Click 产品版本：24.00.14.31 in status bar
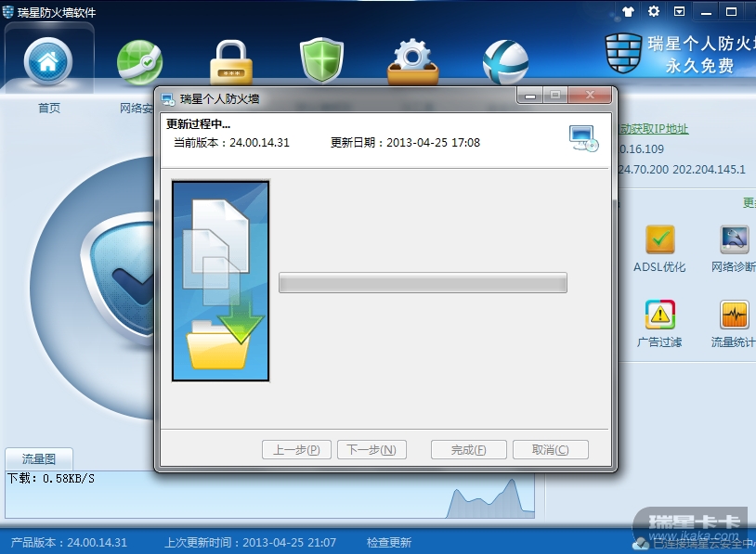Viewport: 756px width, 554px height. coord(69,543)
